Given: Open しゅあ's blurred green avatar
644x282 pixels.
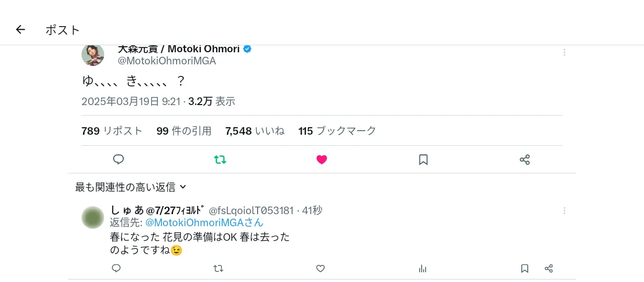Looking at the screenshot, I should [x=93, y=218].
